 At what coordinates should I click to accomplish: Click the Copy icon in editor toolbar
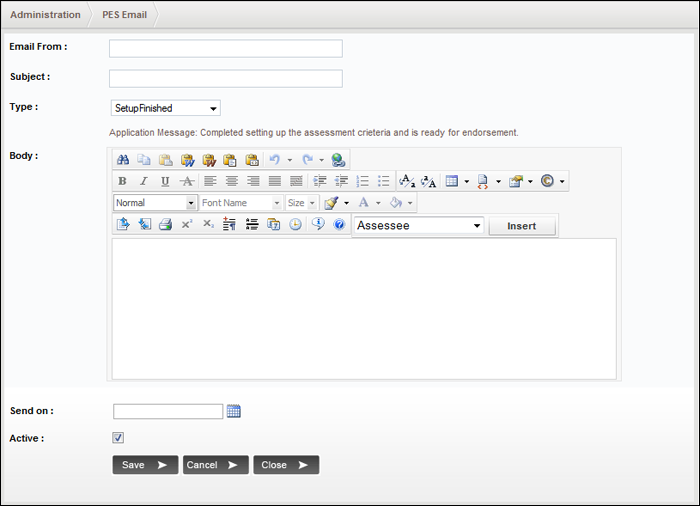pyautogui.click(x=144, y=159)
